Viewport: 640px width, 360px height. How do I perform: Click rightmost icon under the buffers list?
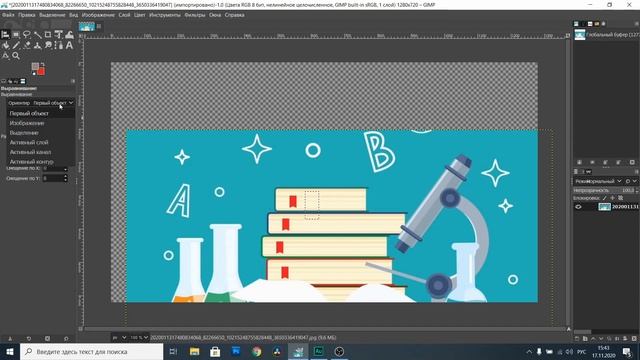coord(632,162)
